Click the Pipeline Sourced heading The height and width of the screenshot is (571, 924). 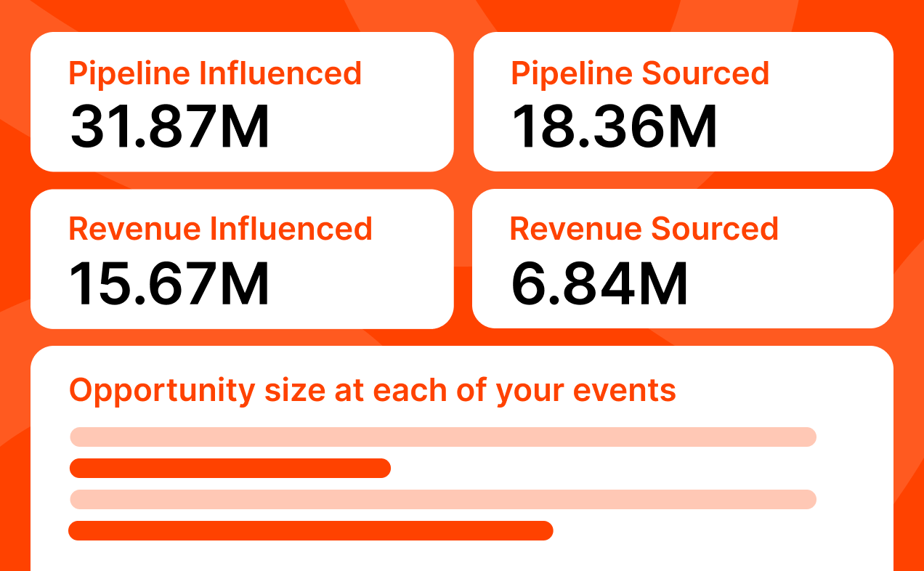(640, 73)
